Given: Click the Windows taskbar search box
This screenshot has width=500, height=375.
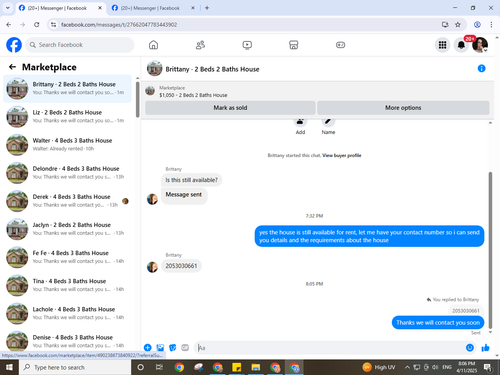Looking at the screenshot, I should (x=75, y=367).
